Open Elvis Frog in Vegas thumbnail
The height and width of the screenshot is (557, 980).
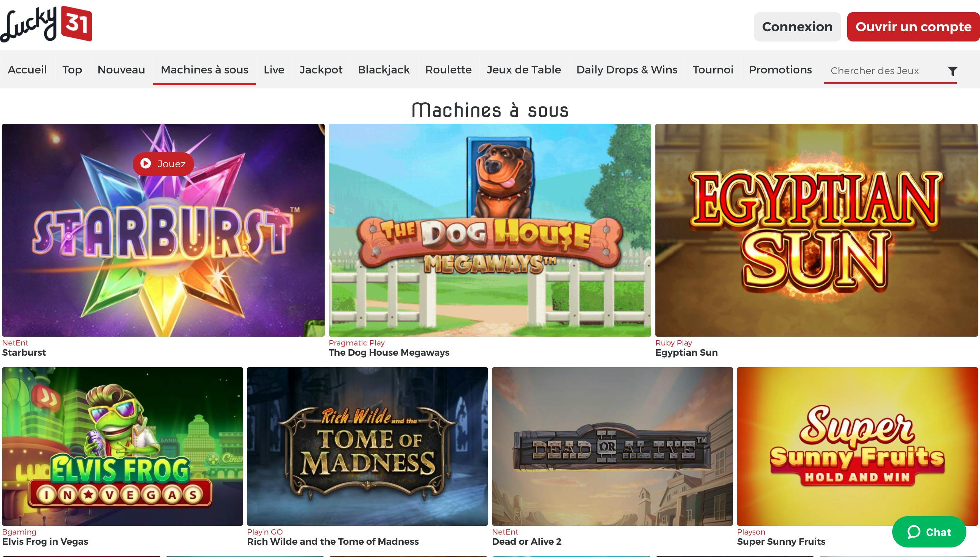click(122, 446)
